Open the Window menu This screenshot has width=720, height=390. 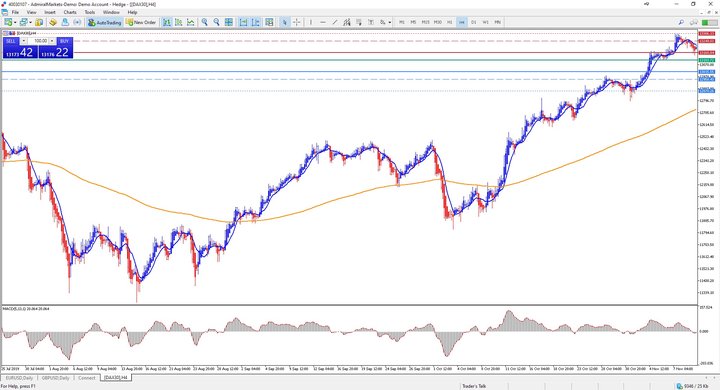pyautogui.click(x=111, y=12)
